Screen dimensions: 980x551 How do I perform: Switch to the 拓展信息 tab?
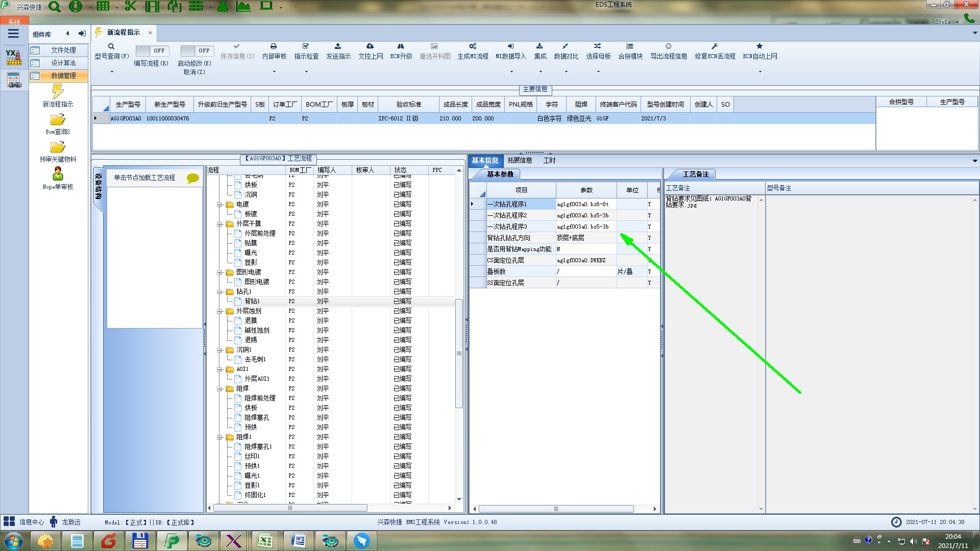coord(520,161)
